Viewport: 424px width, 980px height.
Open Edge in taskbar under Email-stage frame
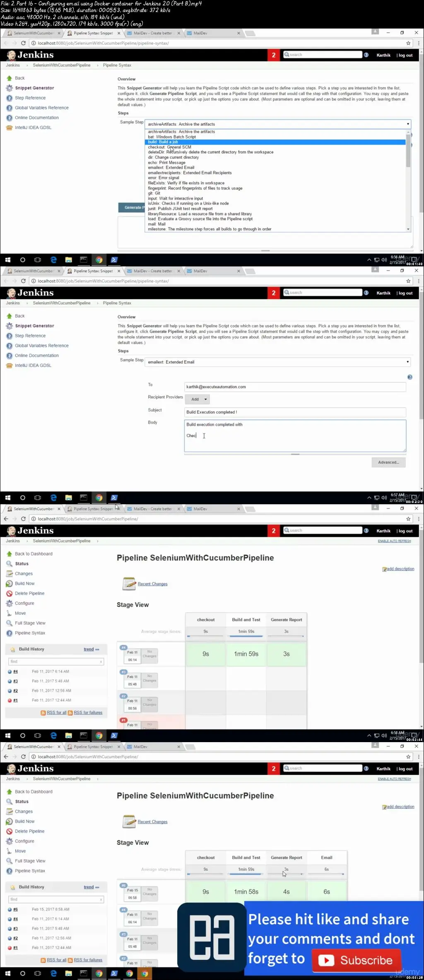[x=53, y=973]
